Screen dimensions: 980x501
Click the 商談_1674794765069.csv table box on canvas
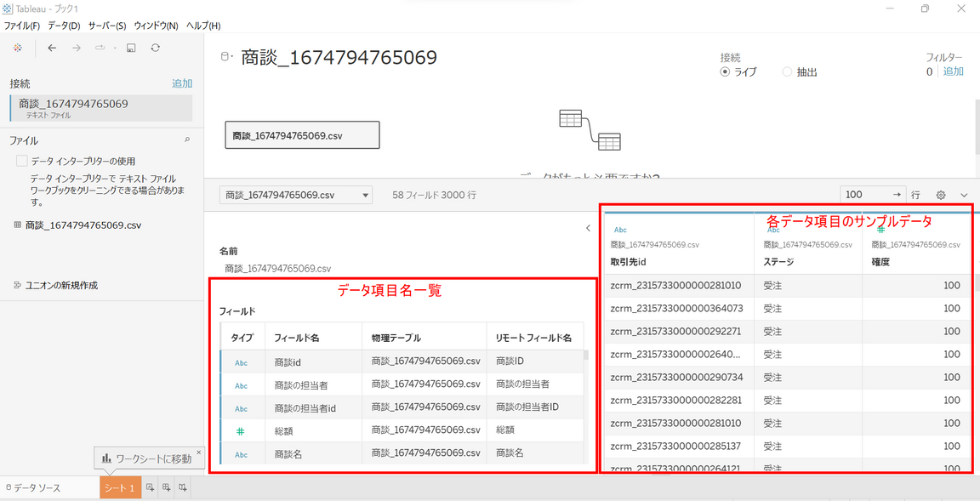pyautogui.click(x=303, y=135)
